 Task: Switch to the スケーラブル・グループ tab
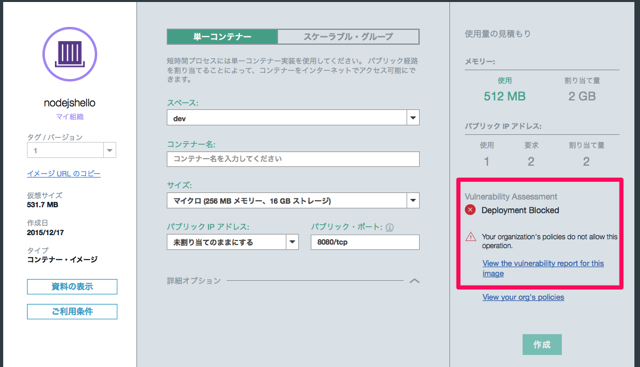348,37
